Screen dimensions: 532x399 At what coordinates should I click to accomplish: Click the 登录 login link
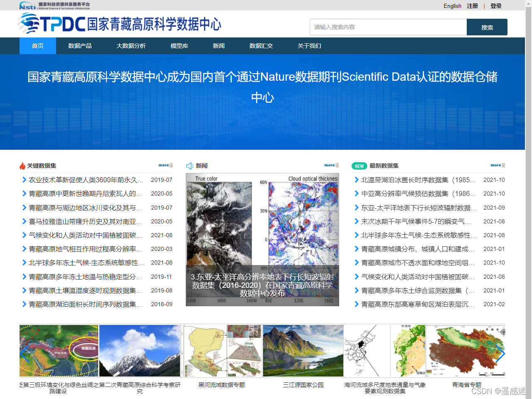[496, 6]
